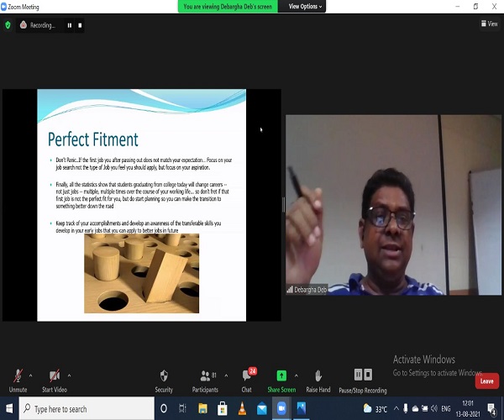Click the shared Perfect Fitment slide
The width and height of the screenshot is (504, 420).
tap(141, 205)
